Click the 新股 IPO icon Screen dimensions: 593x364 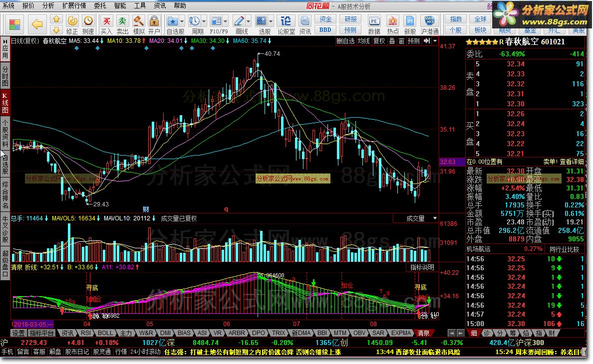click(410, 25)
